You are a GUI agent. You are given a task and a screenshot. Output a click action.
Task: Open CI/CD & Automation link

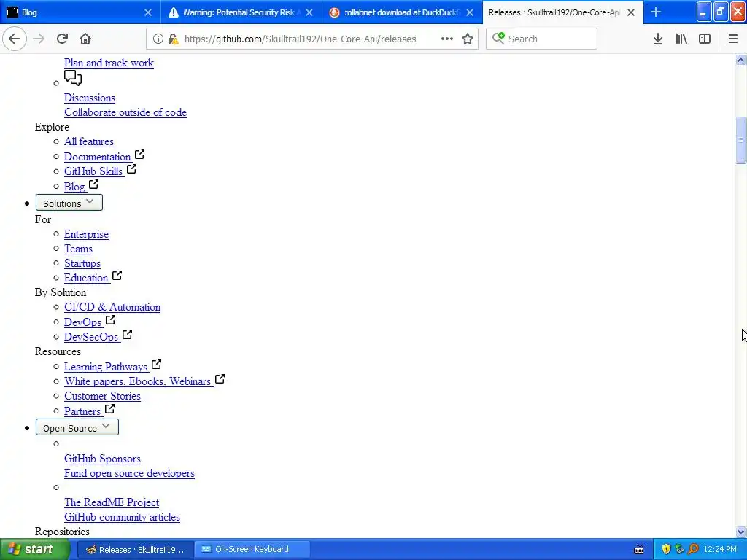[112, 307]
